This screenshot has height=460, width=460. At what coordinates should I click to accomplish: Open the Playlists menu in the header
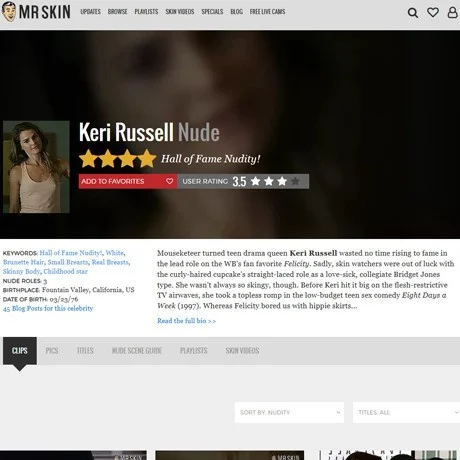146,12
